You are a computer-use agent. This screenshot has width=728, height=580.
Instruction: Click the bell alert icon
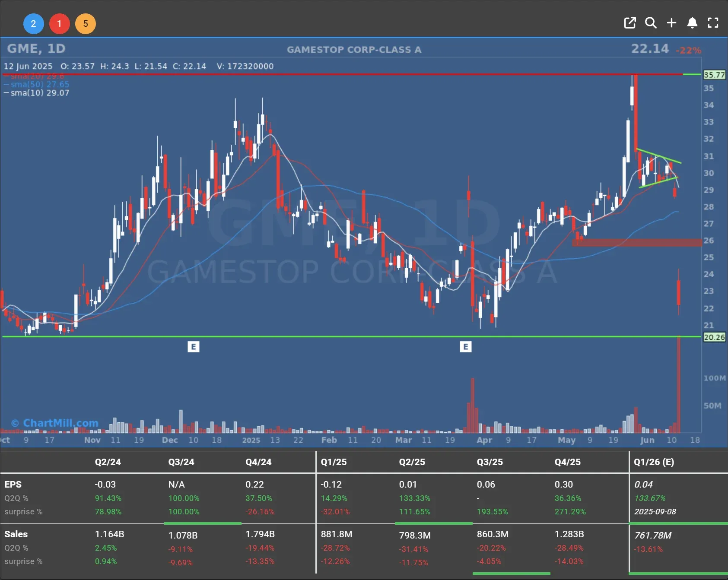[692, 23]
